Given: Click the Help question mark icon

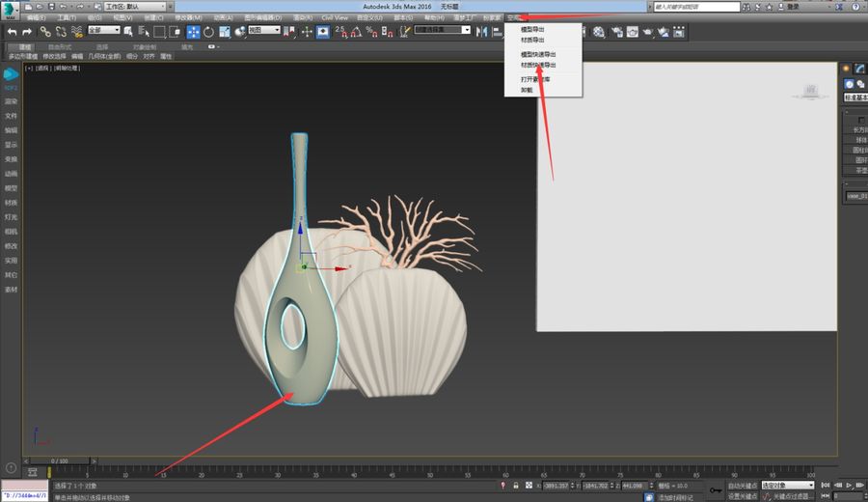Looking at the screenshot, I should tap(855, 7).
